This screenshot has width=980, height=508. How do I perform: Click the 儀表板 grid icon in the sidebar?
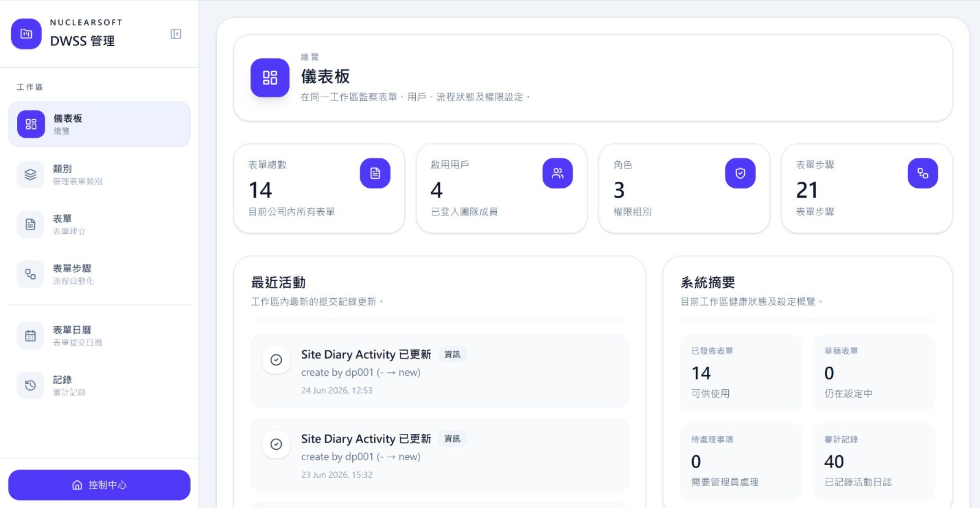coord(31,124)
